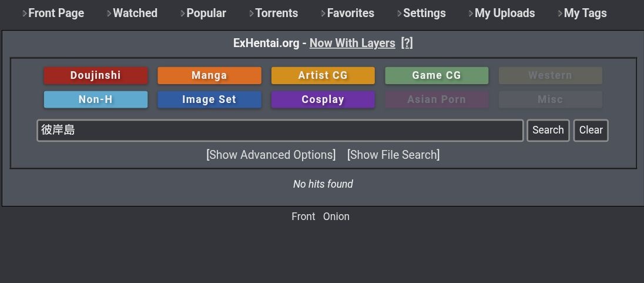Go to the Popular page
This screenshot has height=283, width=644.
pos(206,13)
